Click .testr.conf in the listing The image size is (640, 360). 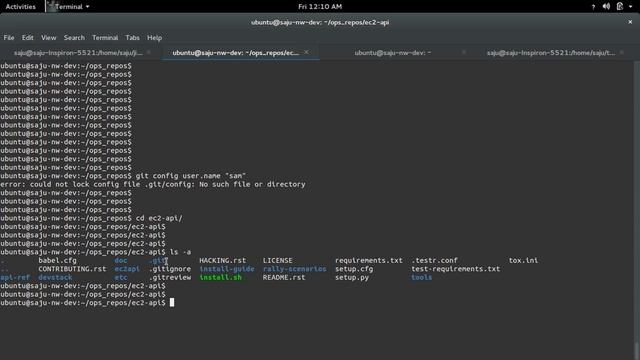(x=434, y=260)
